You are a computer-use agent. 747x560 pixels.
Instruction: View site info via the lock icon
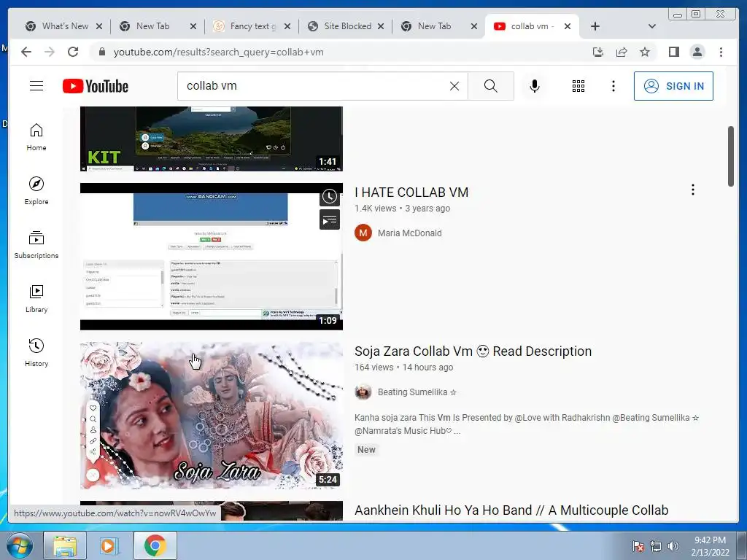click(x=101, y=52)
